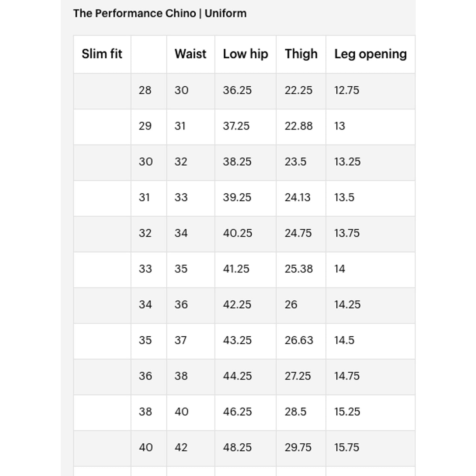
Task: Click the 'The Performance Chino | Uniform' title
Action: 160,14
